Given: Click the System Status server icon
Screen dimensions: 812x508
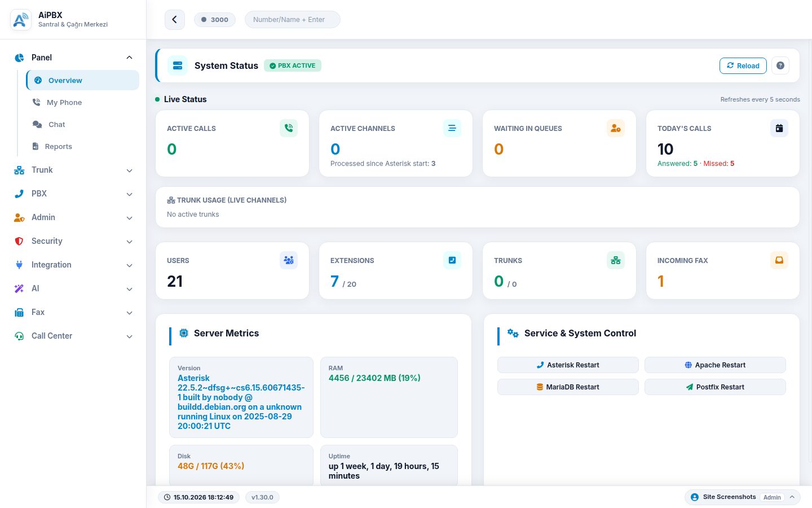Looking at the screenshot, I should [x=178, y=65].
